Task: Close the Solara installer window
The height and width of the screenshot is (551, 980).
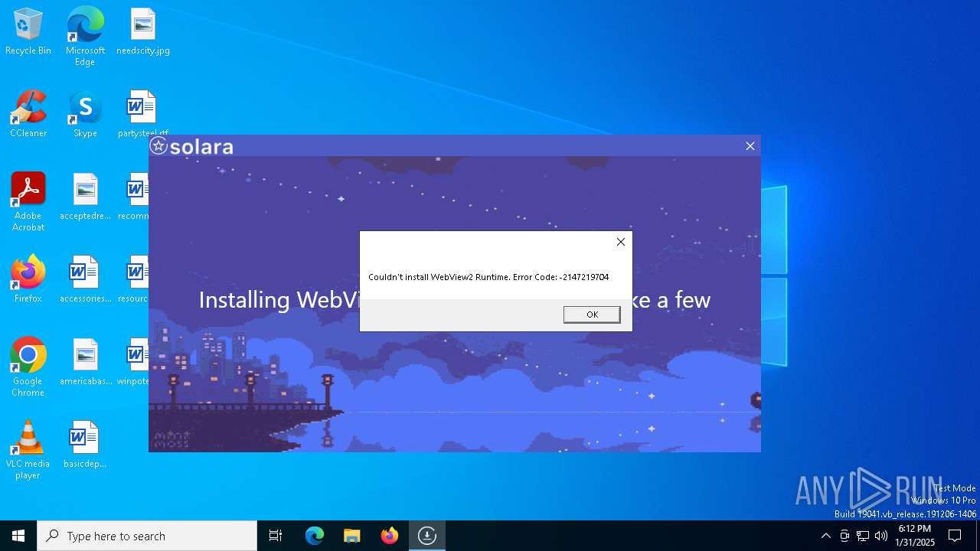Action: pyautogui.click(x=750, y=146)
